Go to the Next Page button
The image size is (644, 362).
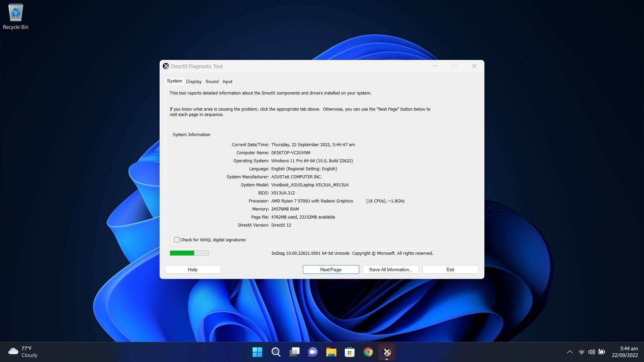click(331, 269)
